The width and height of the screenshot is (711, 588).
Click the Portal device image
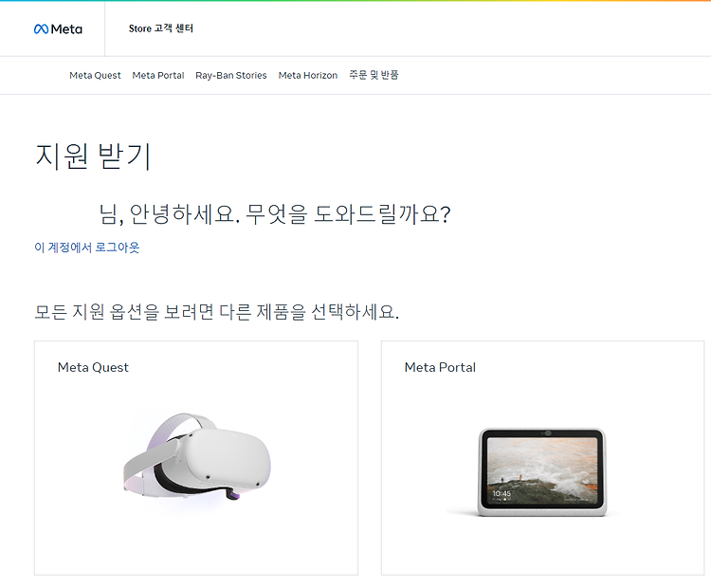[x=542, y=472]
